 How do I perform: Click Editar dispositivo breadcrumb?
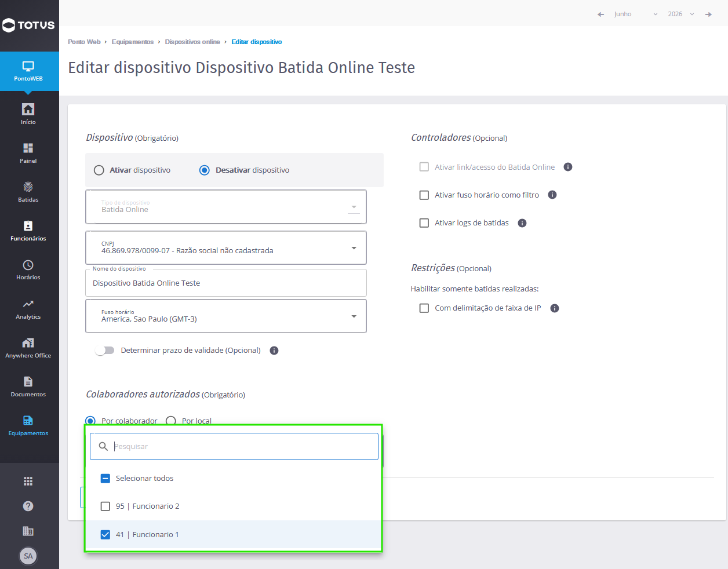point(257,42)
